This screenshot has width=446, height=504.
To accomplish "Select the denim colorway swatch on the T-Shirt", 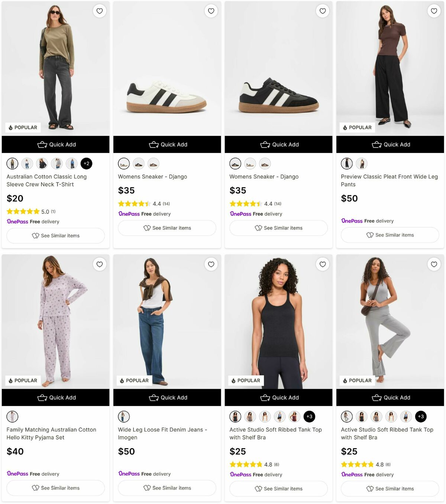I will (x=27, y=163).
